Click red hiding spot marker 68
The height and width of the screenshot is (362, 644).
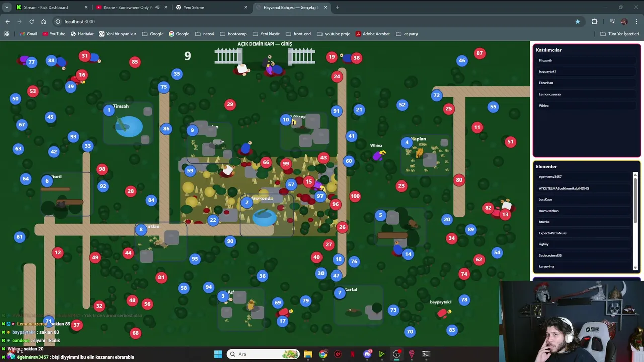click(135, 333)
